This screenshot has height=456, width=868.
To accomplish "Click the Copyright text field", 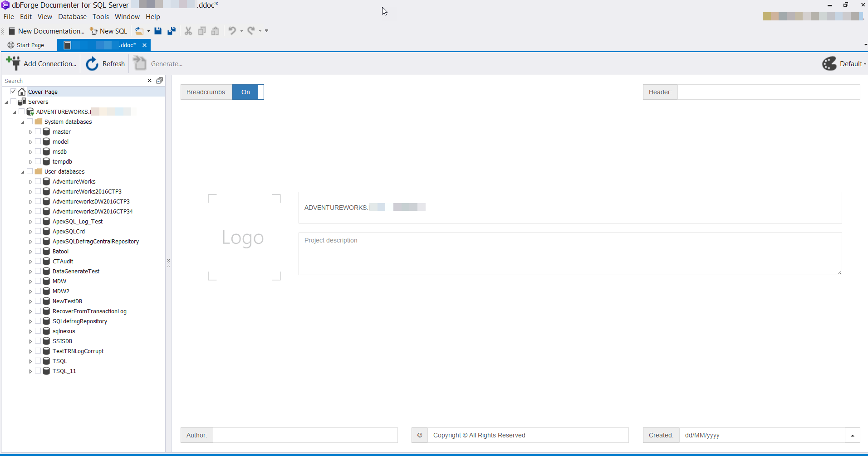I will 528,435.
